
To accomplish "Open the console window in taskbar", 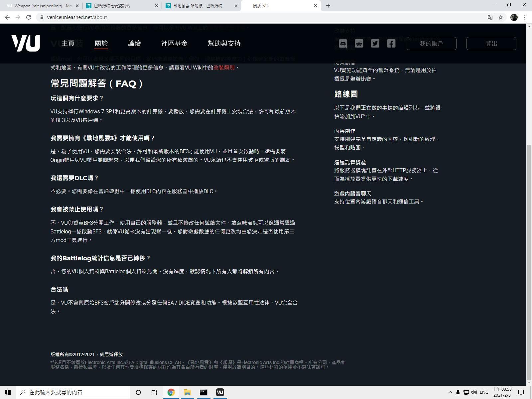I will [x=203, y=392].
